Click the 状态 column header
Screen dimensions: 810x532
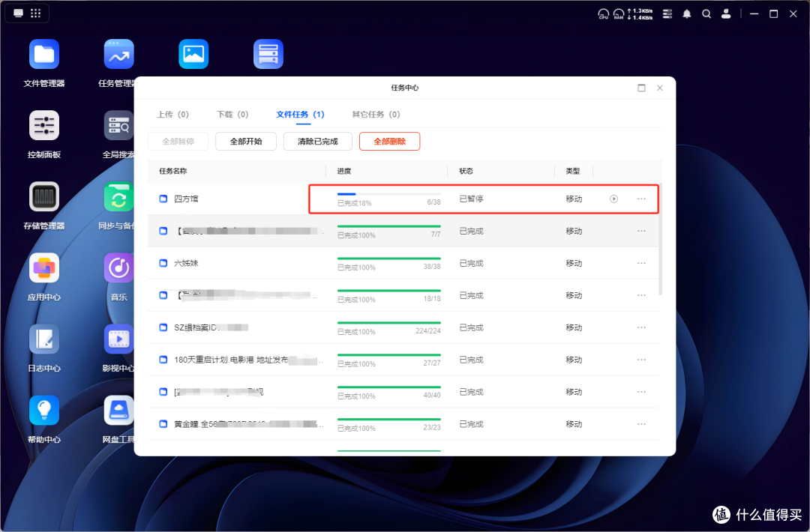[x=466, y=172]
